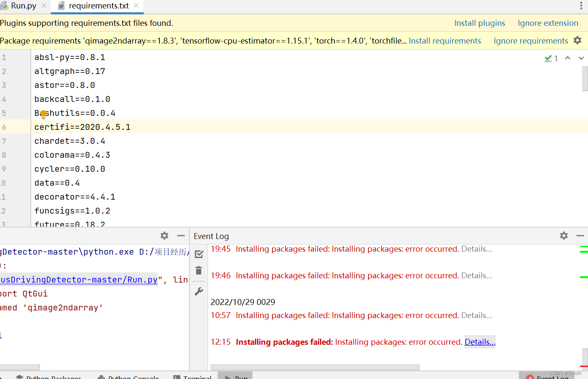Open Details link for 10:57 failure
The height and width of the screenshot is (379, 588).
tap(477, 315)
